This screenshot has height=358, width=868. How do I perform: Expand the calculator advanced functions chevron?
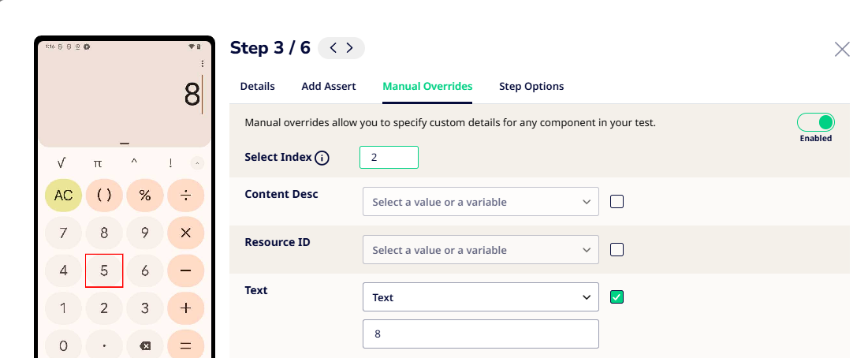point(197,163)
